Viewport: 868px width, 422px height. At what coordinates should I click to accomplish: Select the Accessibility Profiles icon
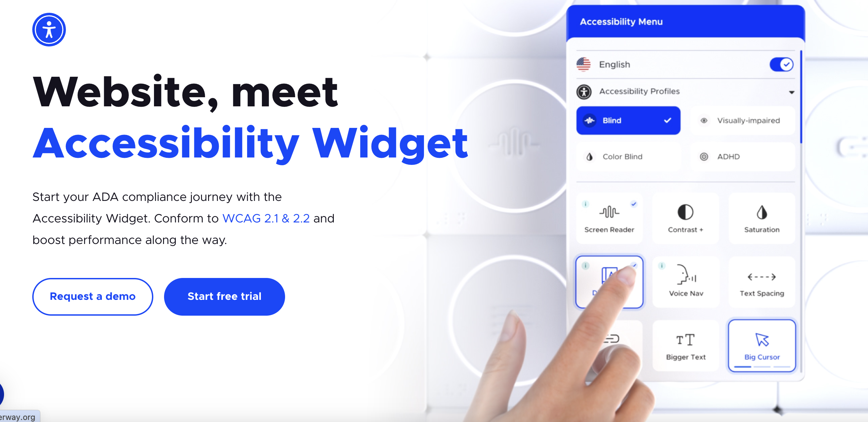click(x=585, y=91)
